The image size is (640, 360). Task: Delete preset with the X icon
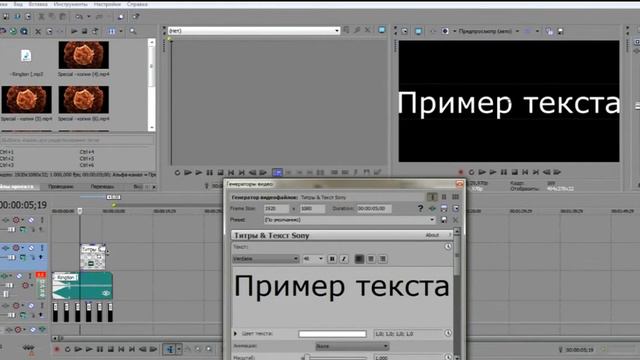[456, 220]
